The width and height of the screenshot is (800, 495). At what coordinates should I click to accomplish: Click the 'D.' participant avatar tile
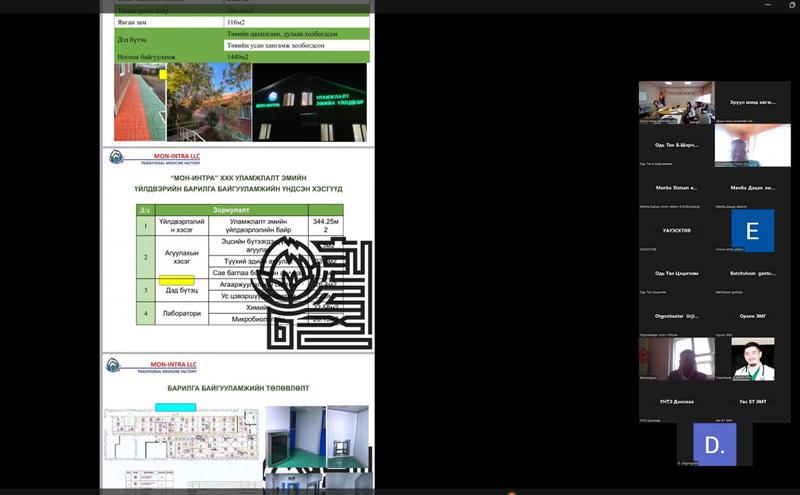714,445
